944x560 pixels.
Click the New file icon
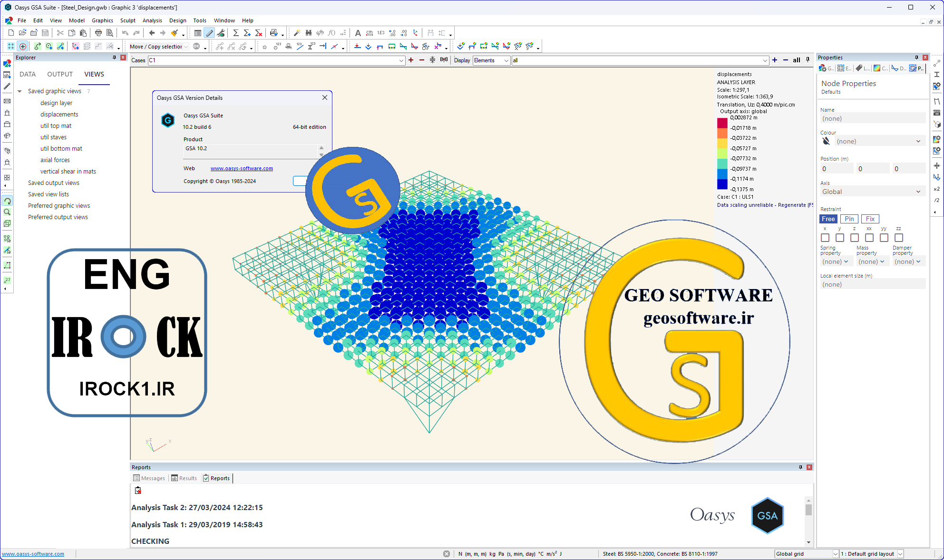pyautogui.click(x=11, y=33)
